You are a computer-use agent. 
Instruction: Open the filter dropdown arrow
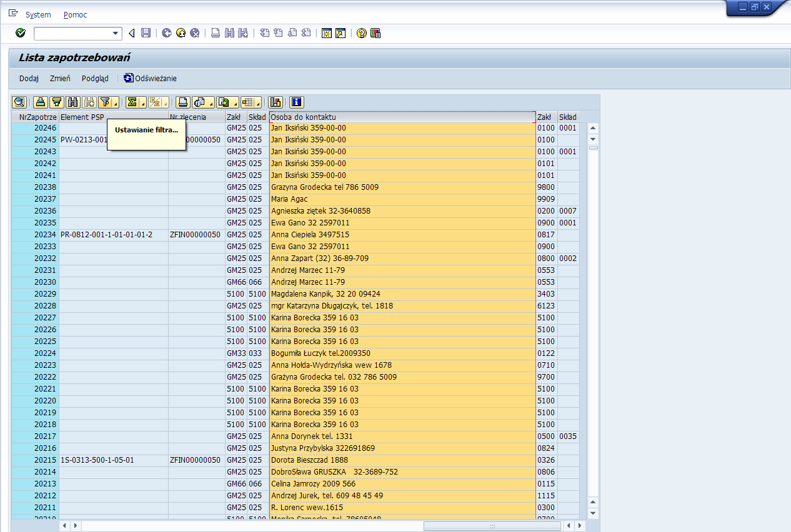116,103
